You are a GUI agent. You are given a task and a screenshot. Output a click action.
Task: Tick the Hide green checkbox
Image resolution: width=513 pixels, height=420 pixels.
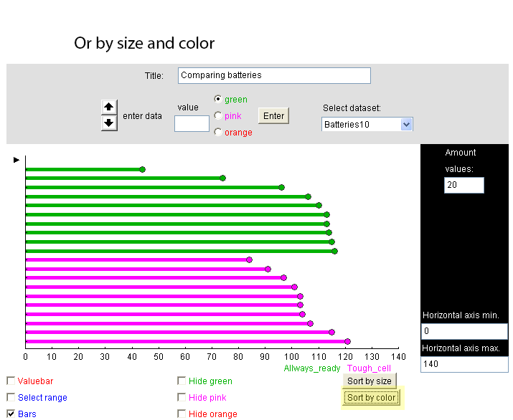(182, 381)
